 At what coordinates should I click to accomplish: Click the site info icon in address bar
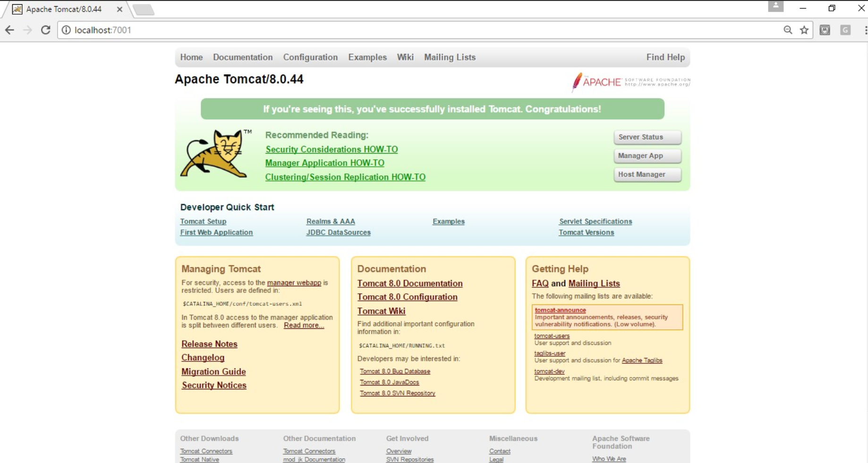point(66,30)
